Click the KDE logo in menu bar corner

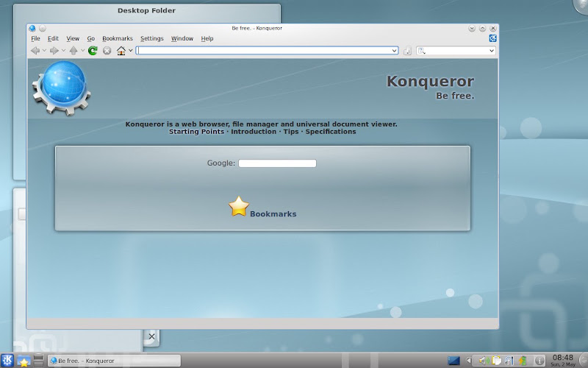(x=492, y=38)
